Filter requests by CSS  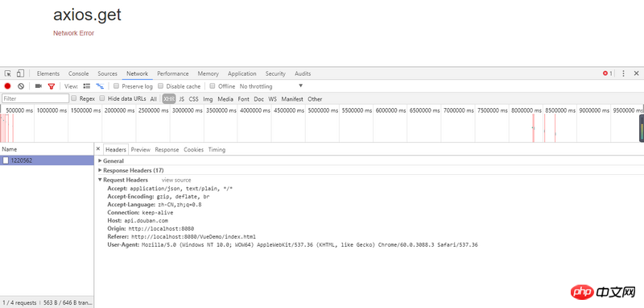193,99
